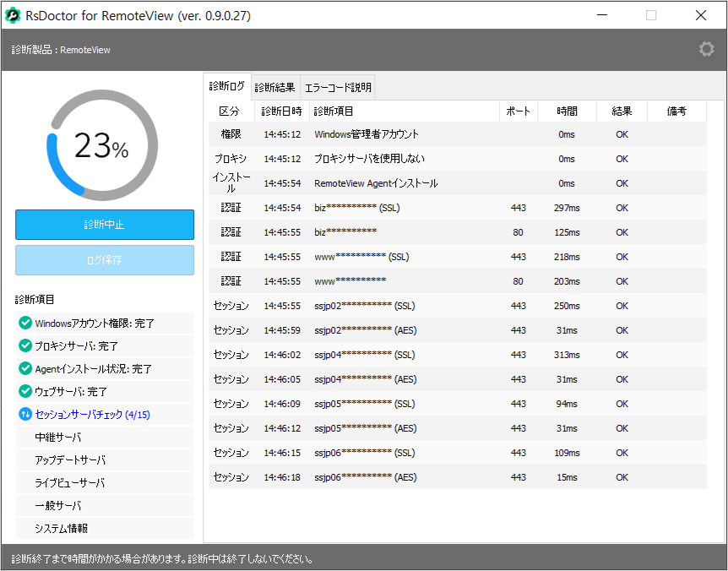Click the ポート column header
The image size is (728, 571).
click(x=519, y=111)
